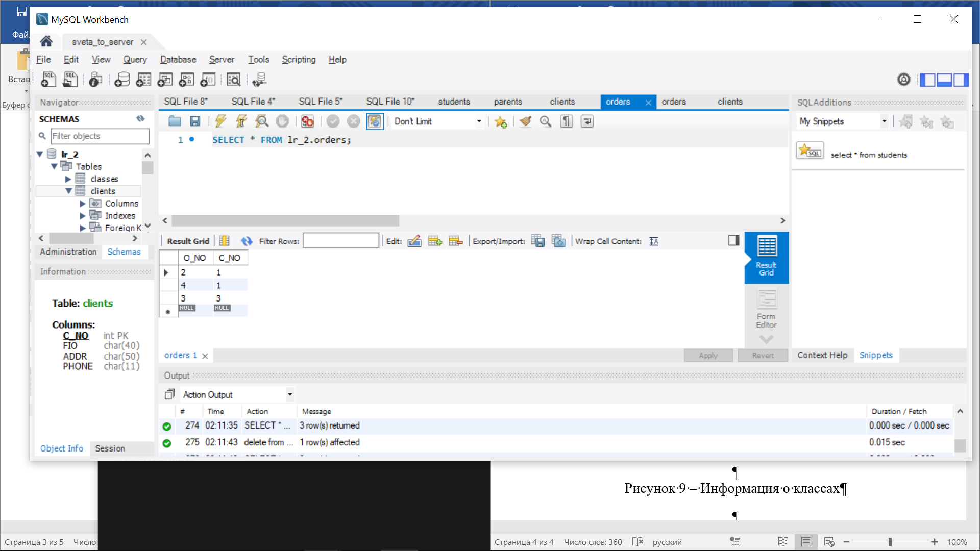
Task: Open a script file in editor
Action: pos(175,121)
